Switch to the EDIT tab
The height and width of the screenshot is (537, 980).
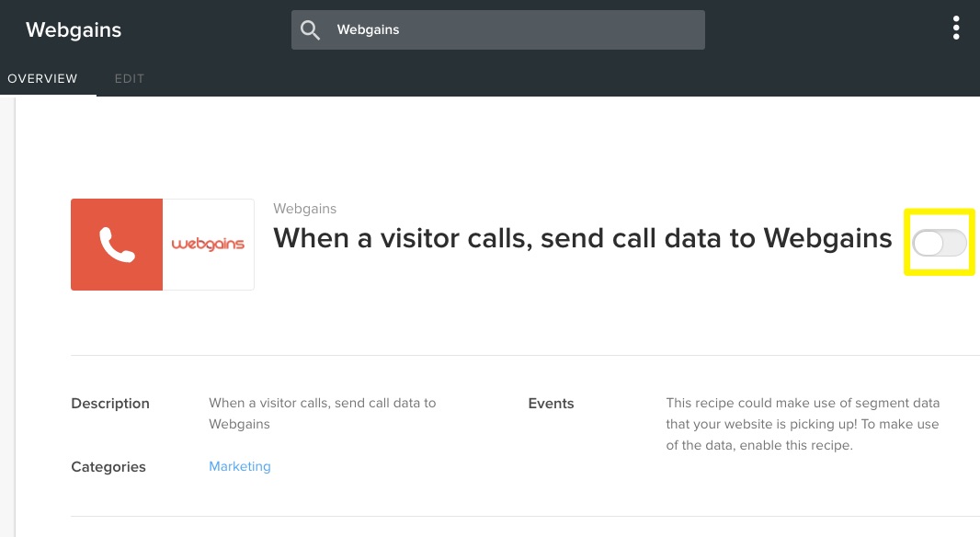(130, 79)
